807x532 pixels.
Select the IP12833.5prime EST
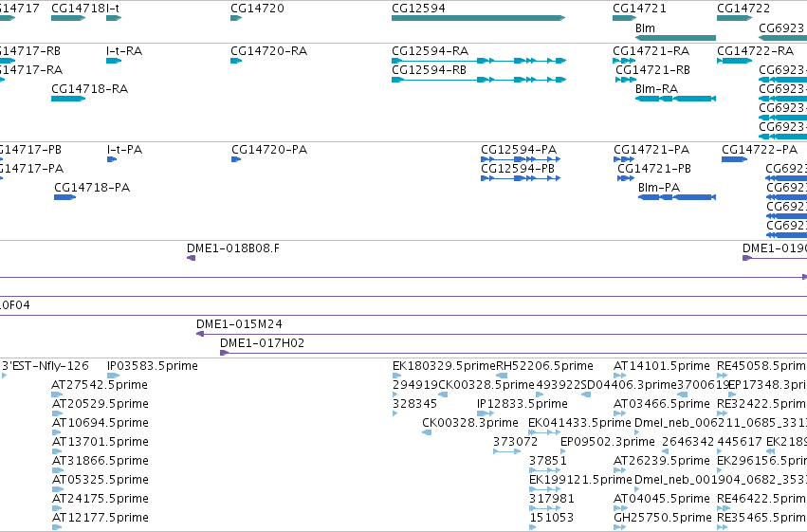(x=486, y=413)
